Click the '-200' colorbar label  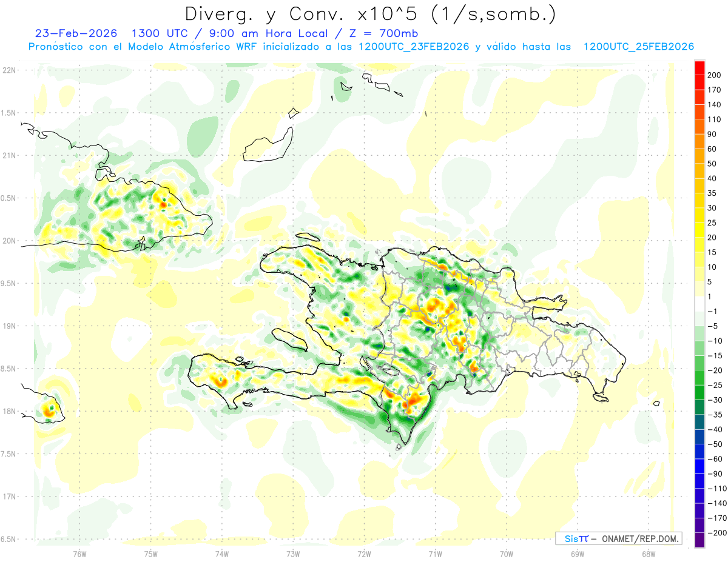(x=718, y=534)
